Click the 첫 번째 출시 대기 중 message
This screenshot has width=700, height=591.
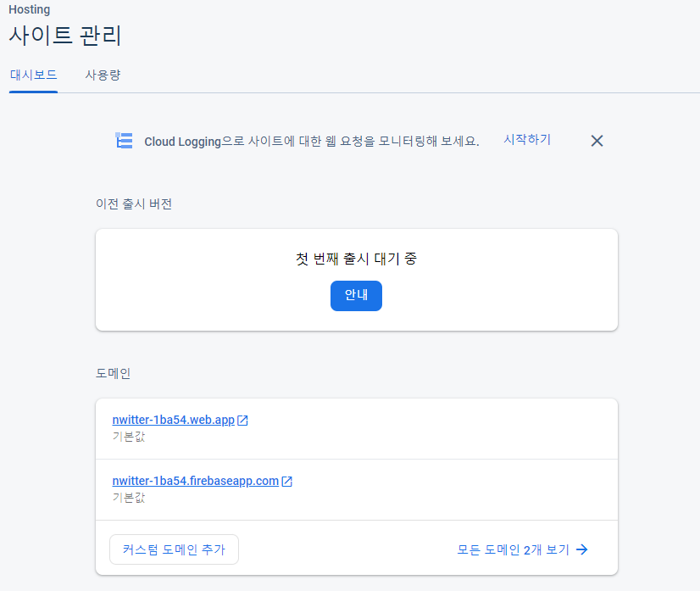(356, 259)
